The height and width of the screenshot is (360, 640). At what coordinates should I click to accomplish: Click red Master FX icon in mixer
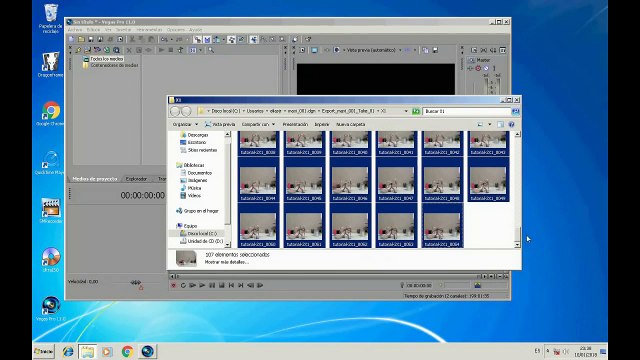click(478, 68)
